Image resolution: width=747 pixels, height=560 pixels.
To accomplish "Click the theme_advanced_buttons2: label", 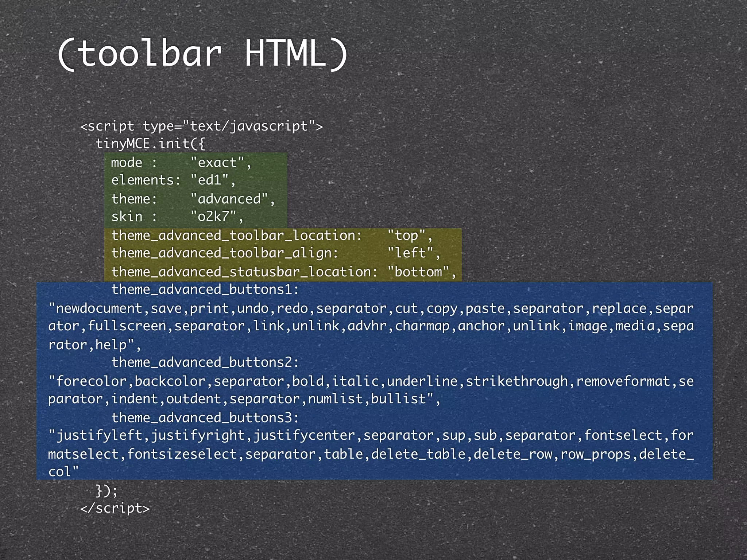I will (205, 362).
